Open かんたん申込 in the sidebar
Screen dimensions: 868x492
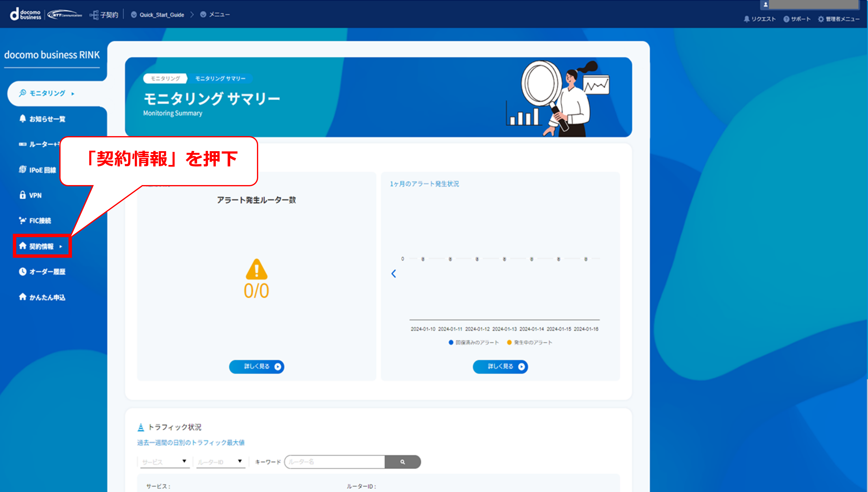(42, 297)
